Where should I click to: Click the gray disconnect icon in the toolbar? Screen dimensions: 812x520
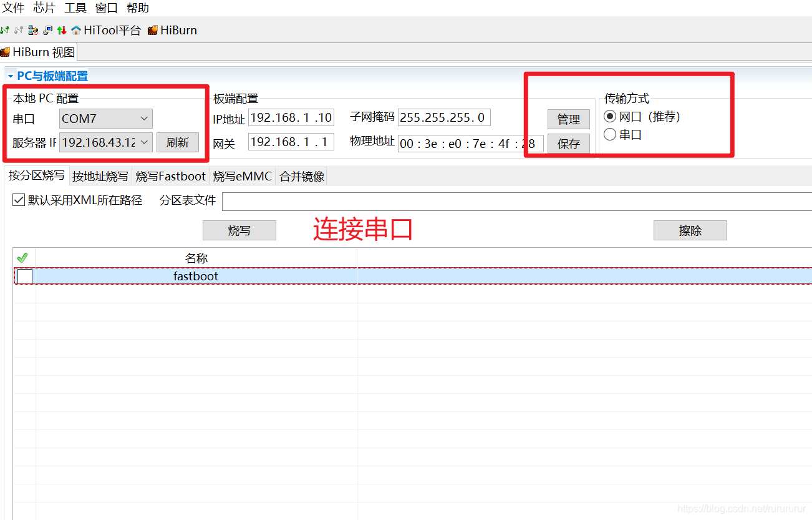(x=19, y=30)
